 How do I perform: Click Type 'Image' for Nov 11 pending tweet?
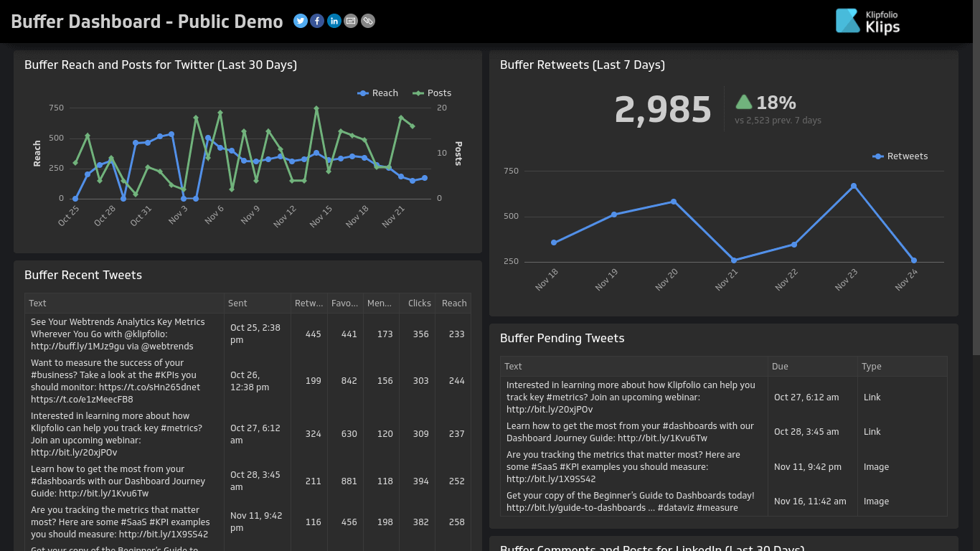pos(877,467)
